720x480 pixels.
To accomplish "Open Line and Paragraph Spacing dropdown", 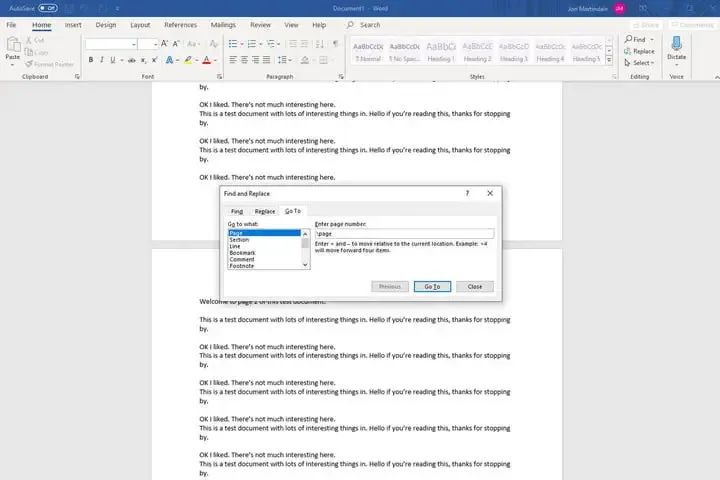I will pos(284,60).
